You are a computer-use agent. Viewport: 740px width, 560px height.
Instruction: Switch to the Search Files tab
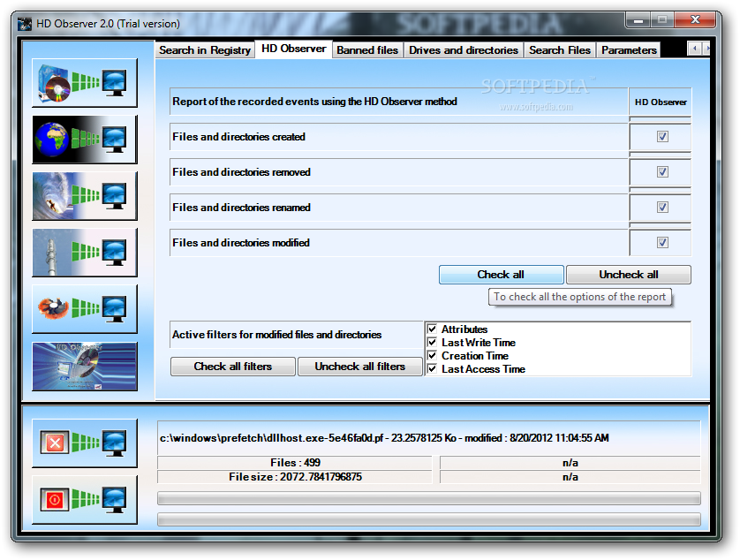tap(560, 50)
